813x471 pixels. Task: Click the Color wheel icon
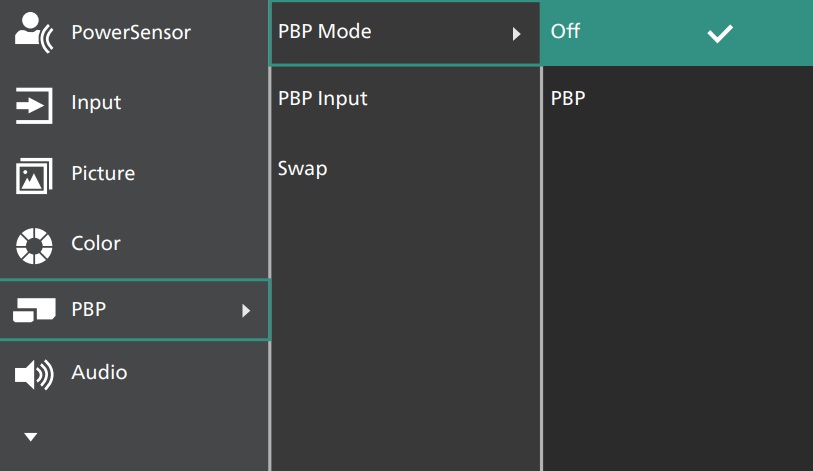pyautogui.click(x=34, y=244)
